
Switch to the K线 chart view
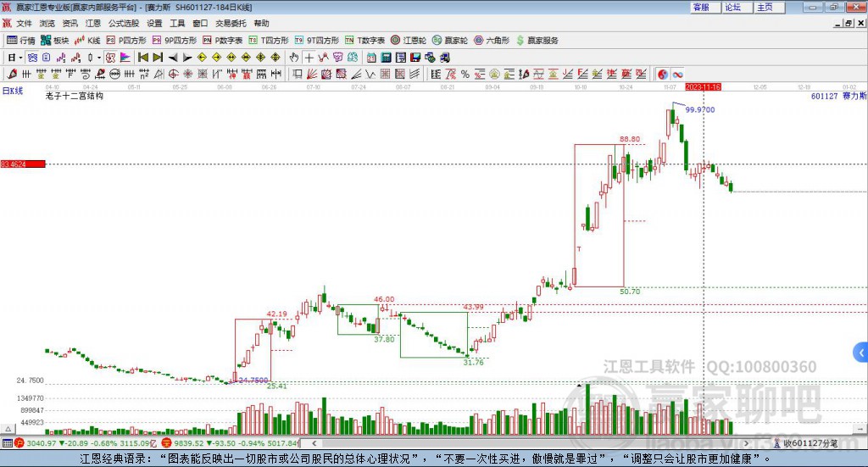[x=87, y=41]
